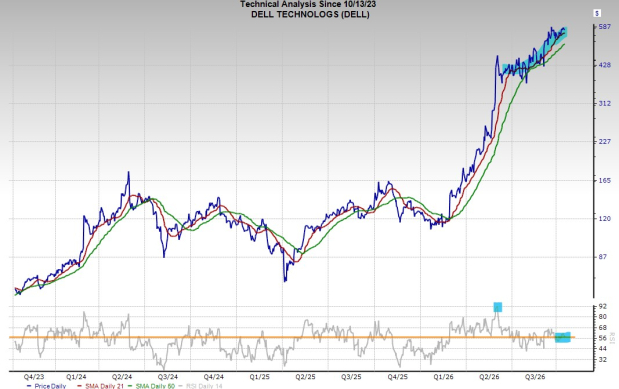Click the Q1/25 date axis label
Screen dimensions: 619x389
tap(259, 377)
